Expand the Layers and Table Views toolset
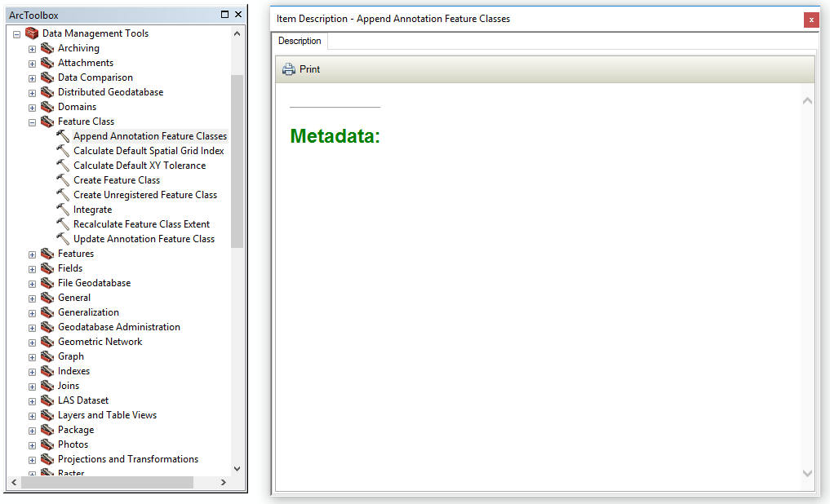 pos(33,416)
